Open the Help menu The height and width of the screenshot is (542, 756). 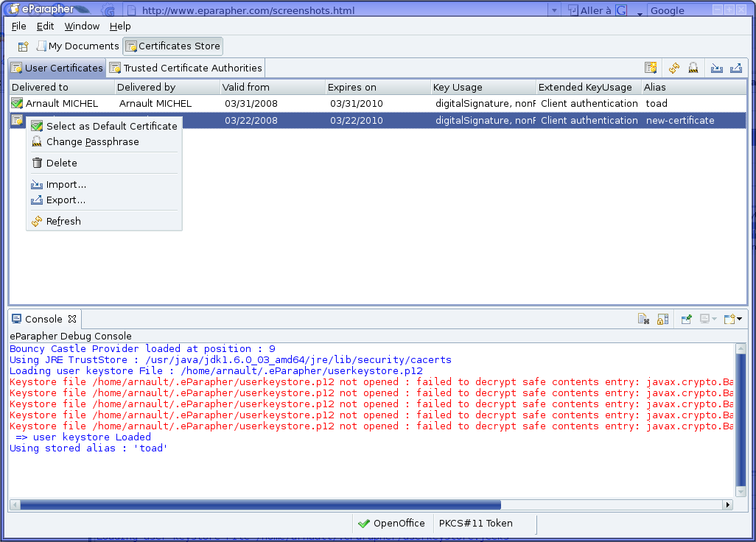click(x=120, y=26)
